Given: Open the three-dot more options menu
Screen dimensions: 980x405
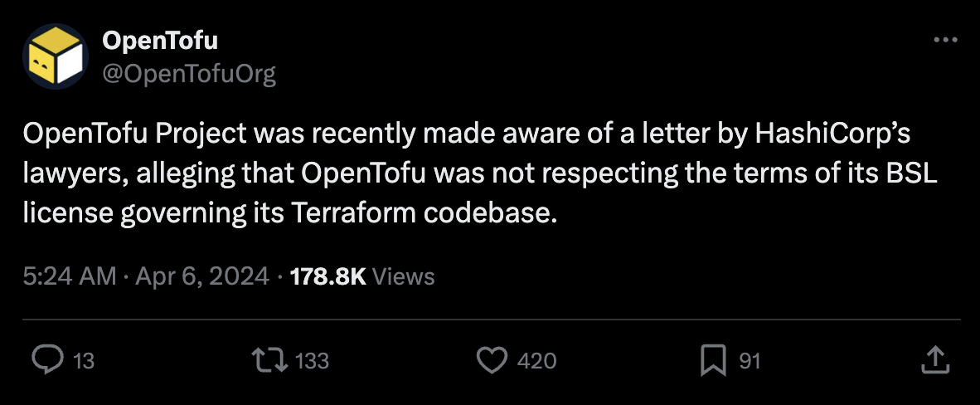Looking at the screenshot, I should click(946, 40).
